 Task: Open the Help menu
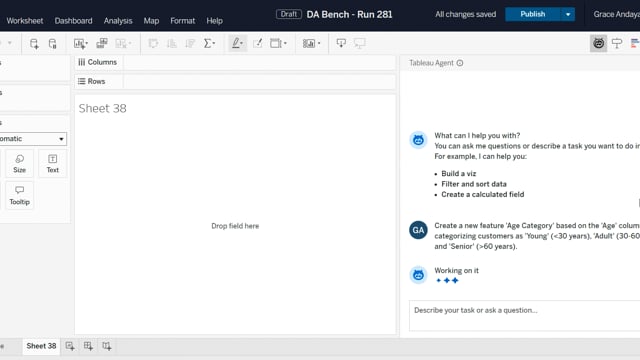[x=214, y=21]
